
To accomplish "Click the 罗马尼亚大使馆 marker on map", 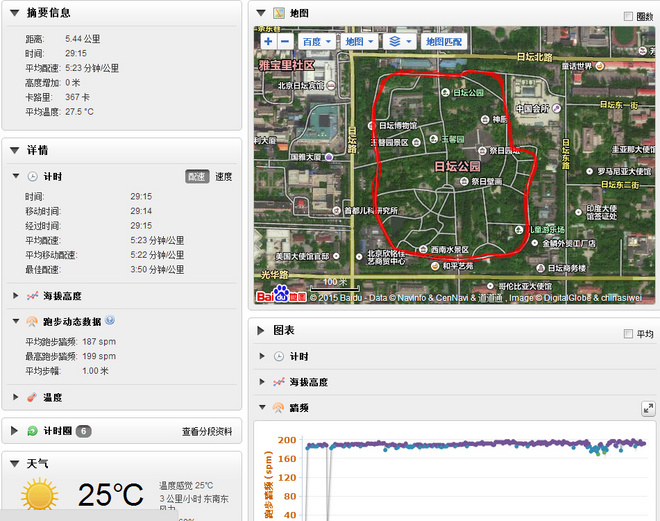I will (x=590, y=171).
